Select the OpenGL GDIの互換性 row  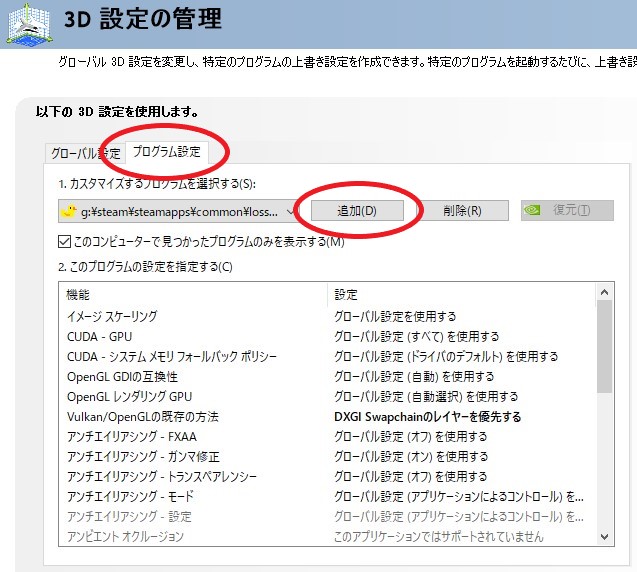[327, 377]
